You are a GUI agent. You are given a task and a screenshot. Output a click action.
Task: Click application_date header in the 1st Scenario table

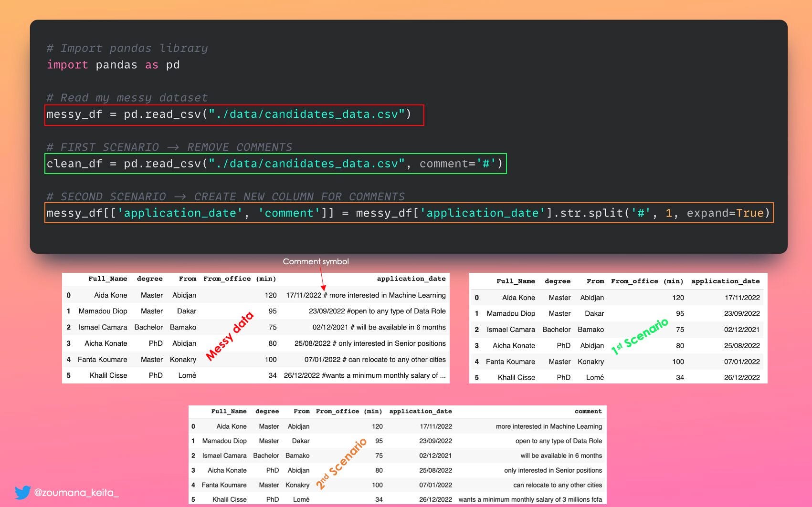726,281
